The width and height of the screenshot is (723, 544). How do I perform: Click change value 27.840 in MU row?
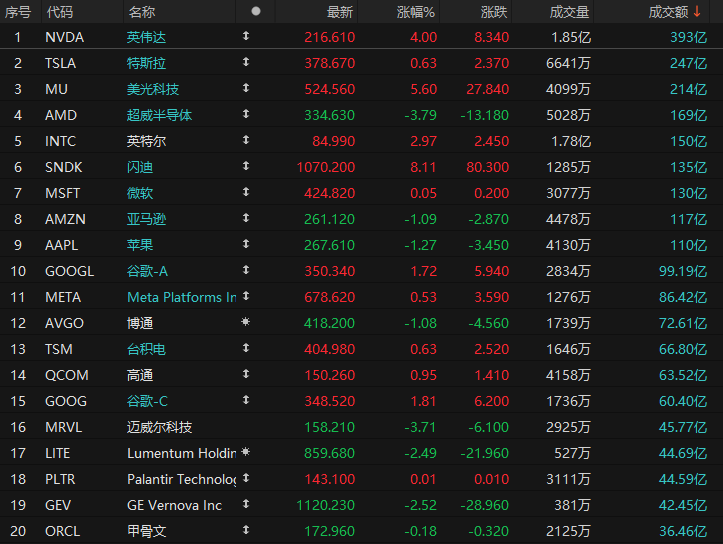(487, 89)
